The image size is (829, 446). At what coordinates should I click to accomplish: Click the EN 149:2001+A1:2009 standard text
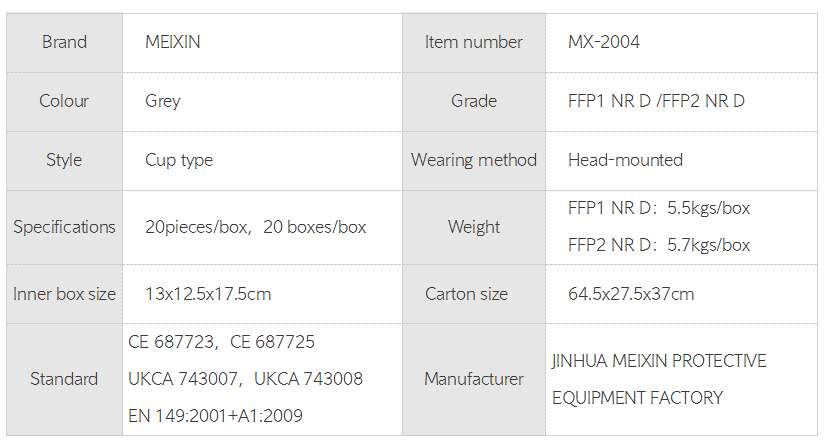point(215,415)
